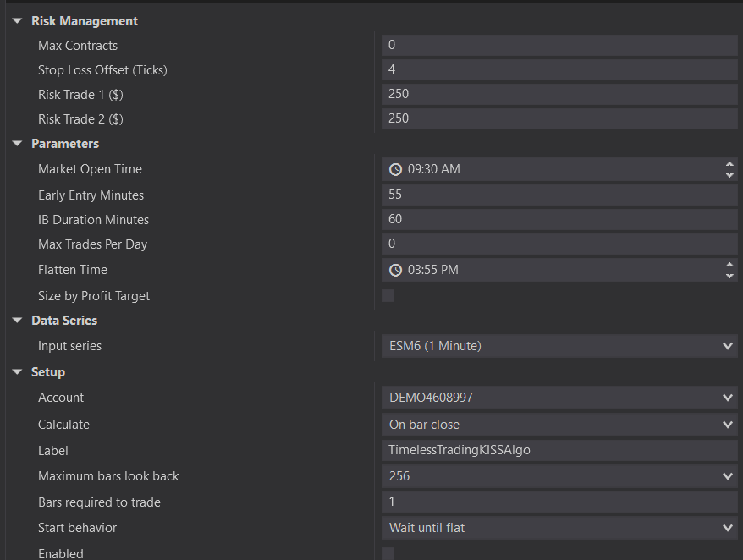Click the Max Contracts input field

559,45
